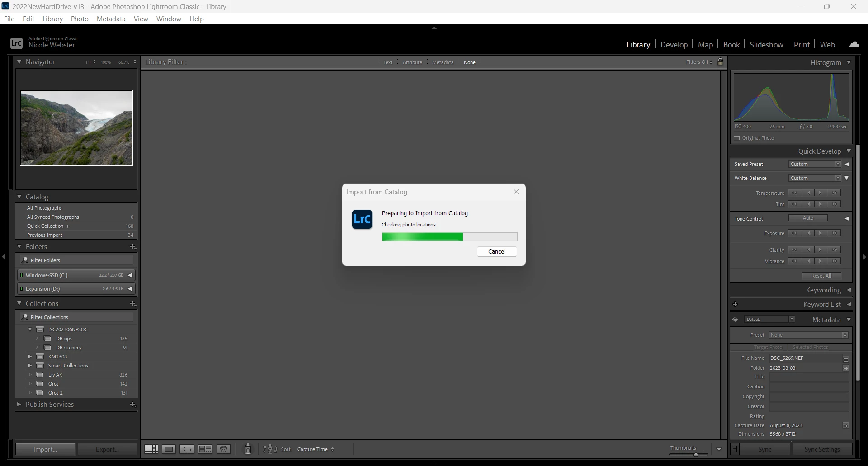Viewport: 868px width, 466px height.
Task: Collapse the Catalog panel
Action: click(x=19, y=197)
